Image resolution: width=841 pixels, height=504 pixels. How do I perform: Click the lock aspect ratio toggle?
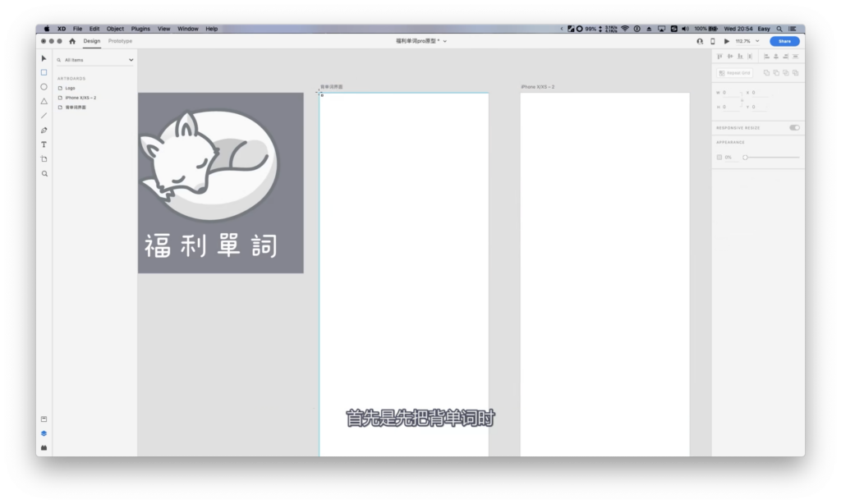click(x=742, y=100)
